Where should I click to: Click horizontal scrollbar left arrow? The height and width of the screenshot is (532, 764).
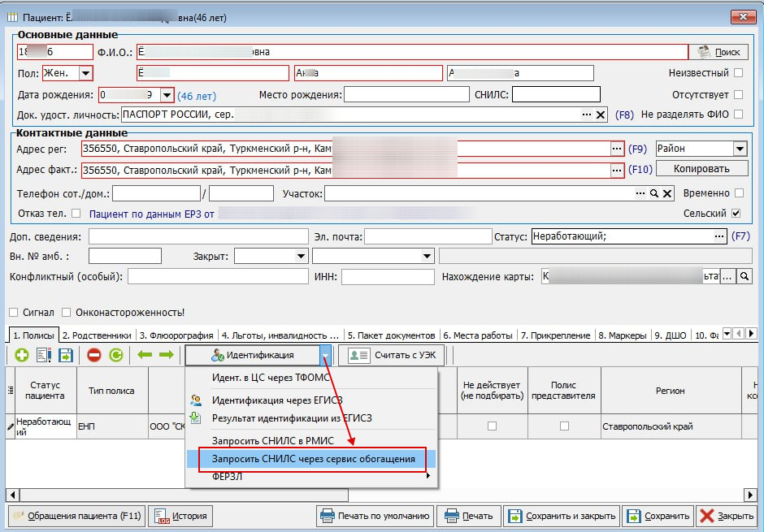click(x=13, y=495)
